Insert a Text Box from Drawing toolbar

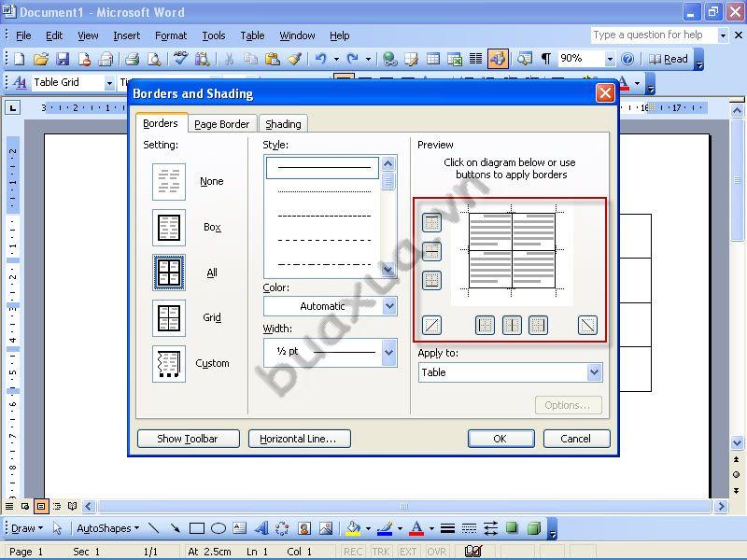click(x=240, y=528)
